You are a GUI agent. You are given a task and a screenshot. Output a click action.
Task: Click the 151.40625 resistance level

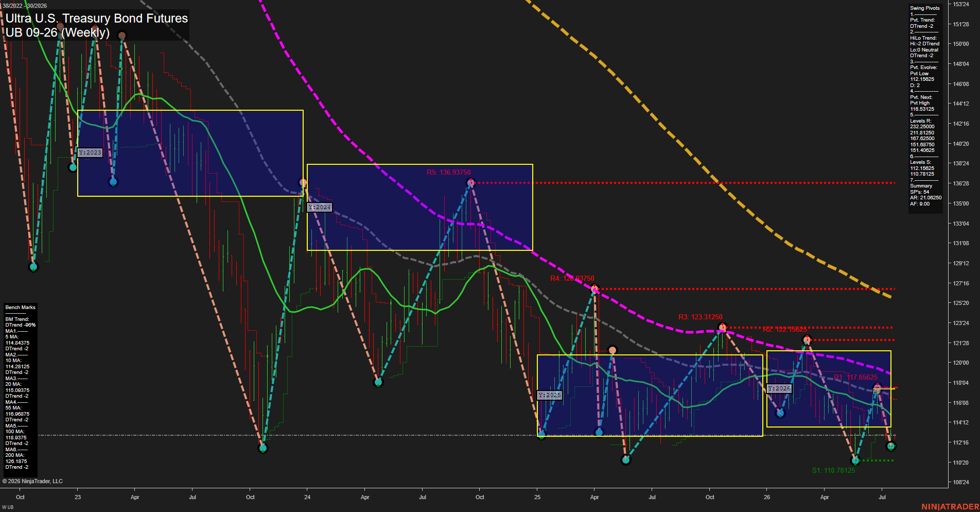pos(922,150)
